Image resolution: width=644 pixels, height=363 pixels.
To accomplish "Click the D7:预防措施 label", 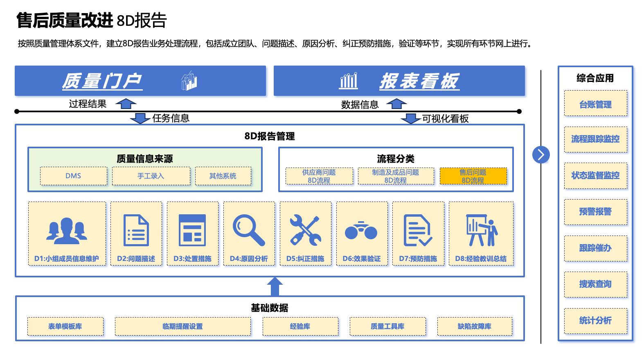I will [x=418, y=259].
